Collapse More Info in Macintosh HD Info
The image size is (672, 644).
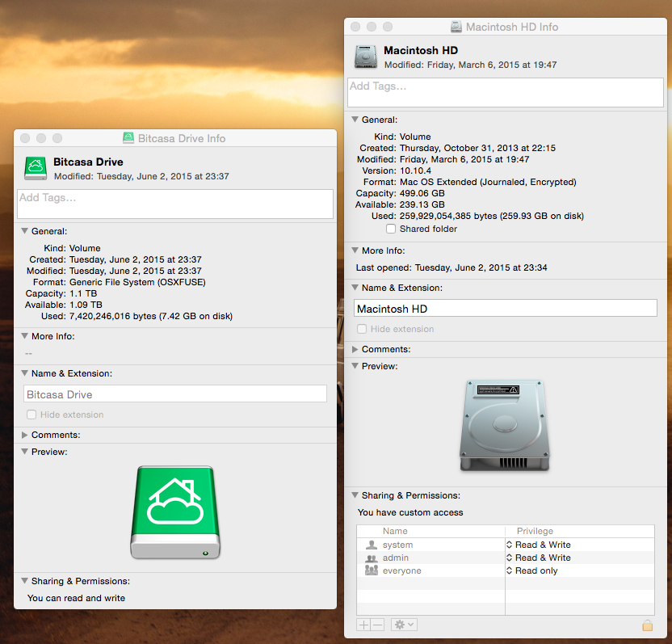point(355,250)
